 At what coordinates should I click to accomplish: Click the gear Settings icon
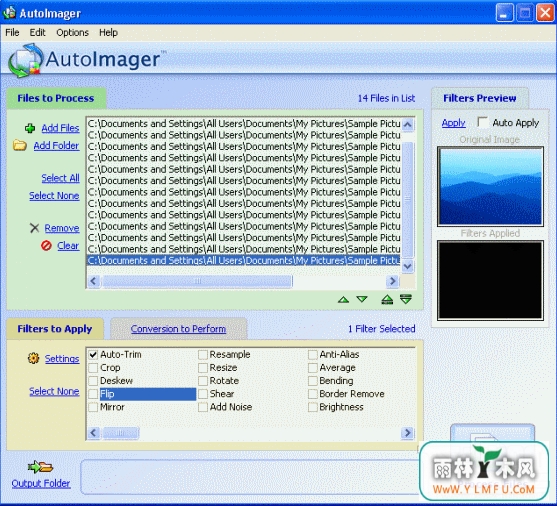tap(33, 358)
